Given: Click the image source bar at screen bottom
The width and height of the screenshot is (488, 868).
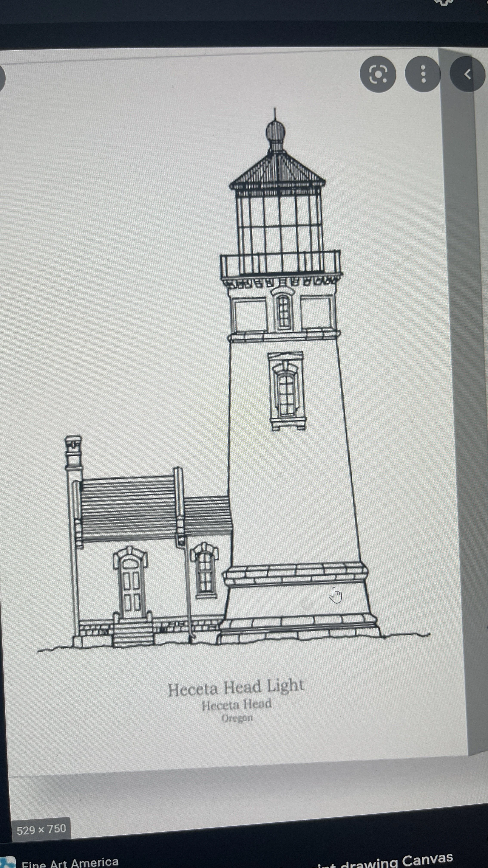Looking at the screenshot, I should pyautogui.click(x=244, y=859).
